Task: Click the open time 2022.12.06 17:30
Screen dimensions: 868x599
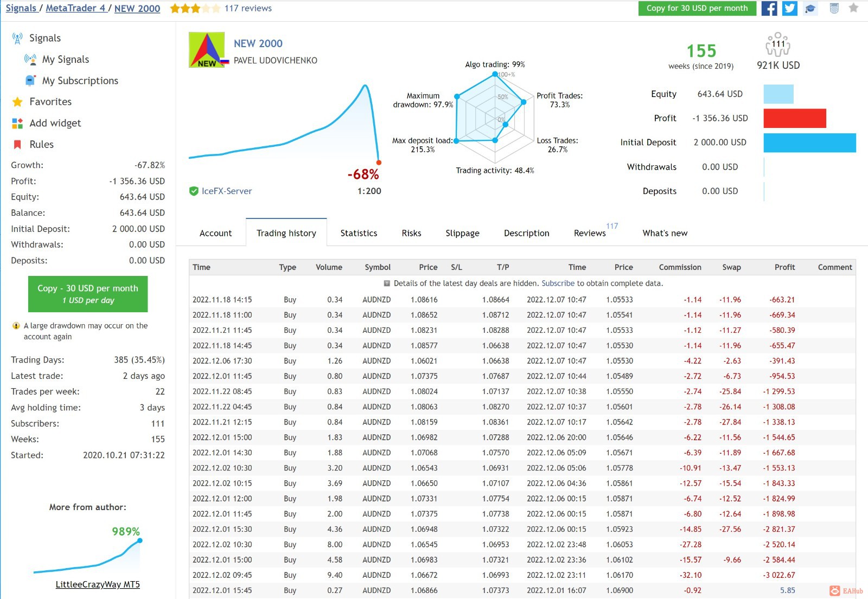Action: (x=222, y=361)
